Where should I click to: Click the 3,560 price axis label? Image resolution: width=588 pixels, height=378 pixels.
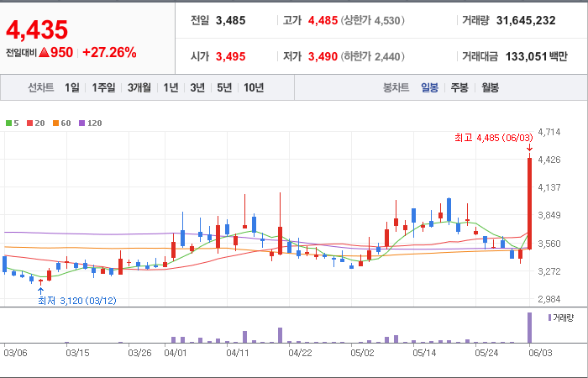[x=549, y=244]
